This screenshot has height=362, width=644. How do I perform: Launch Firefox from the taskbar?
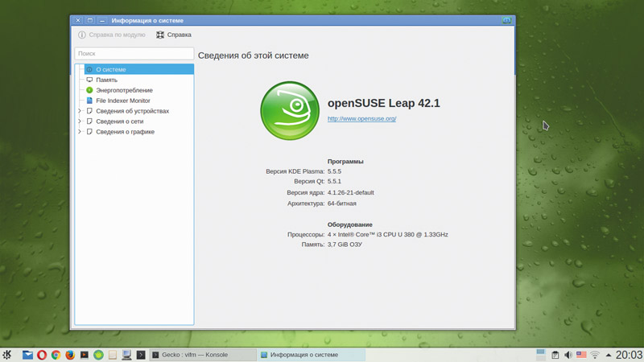click(x=70, y=355)
